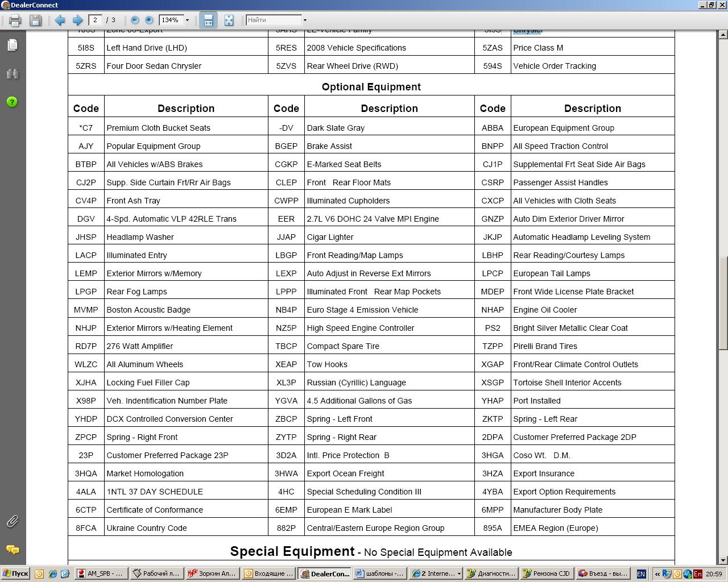This screenshot has height=582, width=728.
Task: Click the globe network tray icon
Action: (x=688, y=574)
